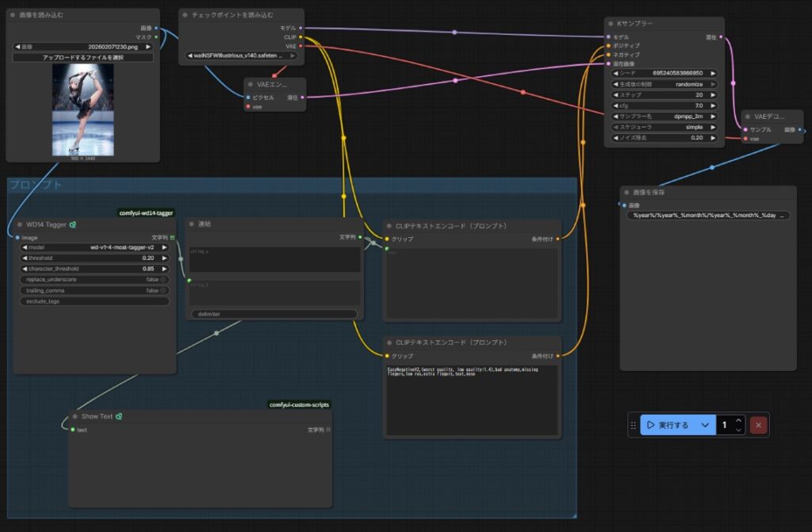Click right arrow on the シード field
Viewport: 812px width, 532px height.
pos(713,73)
